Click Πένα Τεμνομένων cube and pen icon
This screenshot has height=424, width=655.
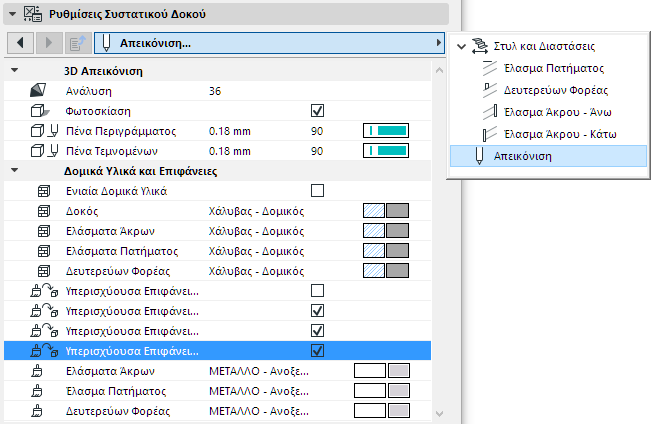pos(44,151)
